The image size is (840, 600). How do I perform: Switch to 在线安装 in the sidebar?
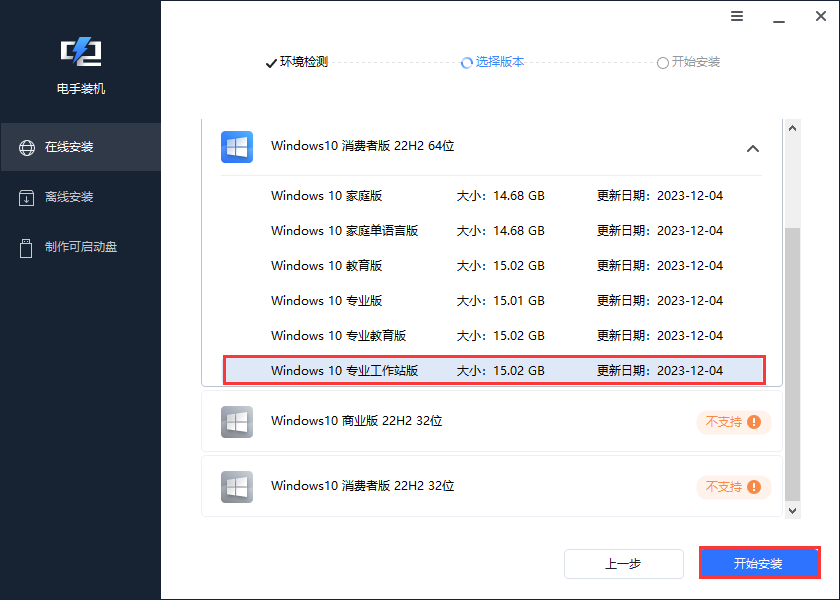80,147
